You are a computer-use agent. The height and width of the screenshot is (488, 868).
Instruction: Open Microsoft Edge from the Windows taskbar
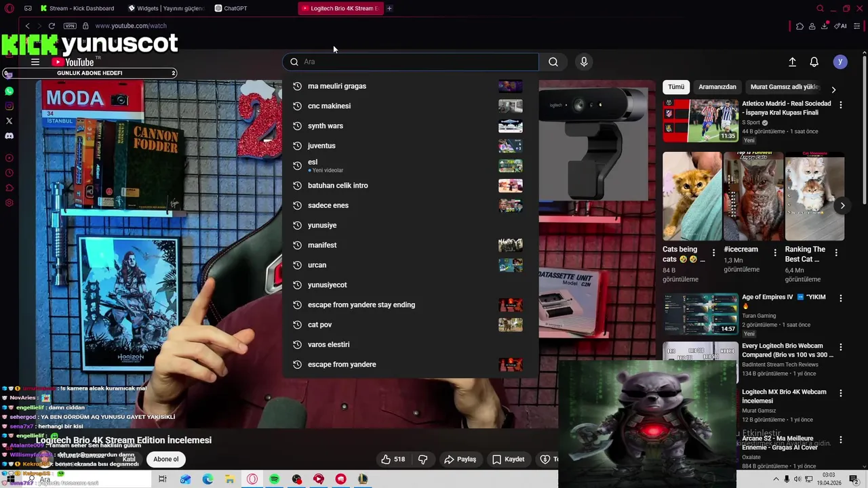208,479
